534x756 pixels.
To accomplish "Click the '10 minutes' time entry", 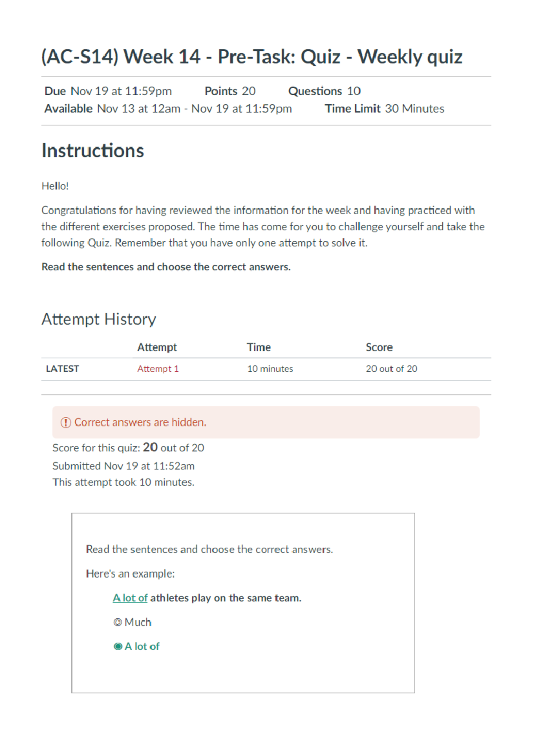I will pyautogui.click(x=270, y=369).
